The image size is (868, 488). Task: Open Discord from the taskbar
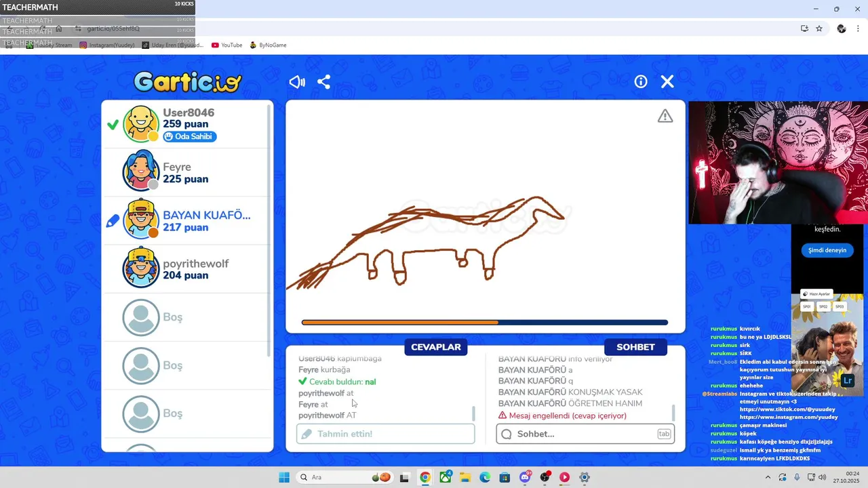525,477
